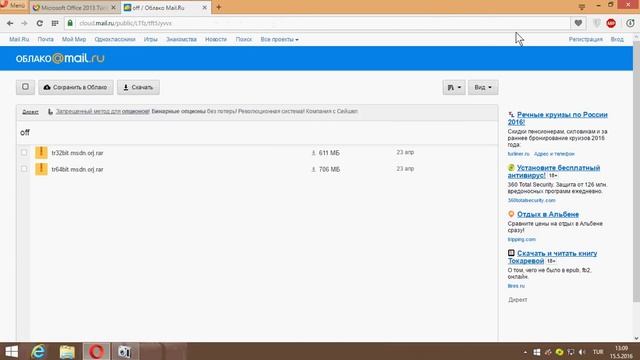This screenshot has height=360, width=640.
Task: Open File Explorer from taskbar
Action: [x=67, y=351]
